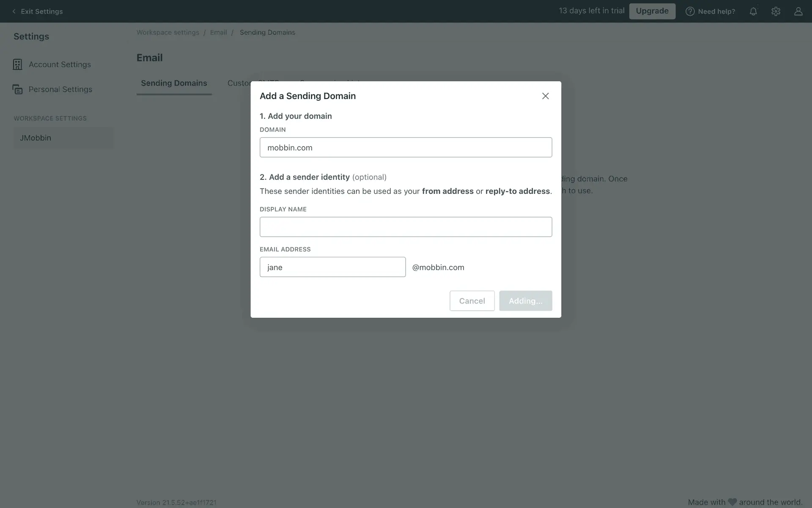This screenshot has height=508, width=812.
Task: Click the Personal Settings icon
Action: tap(17, 89)
